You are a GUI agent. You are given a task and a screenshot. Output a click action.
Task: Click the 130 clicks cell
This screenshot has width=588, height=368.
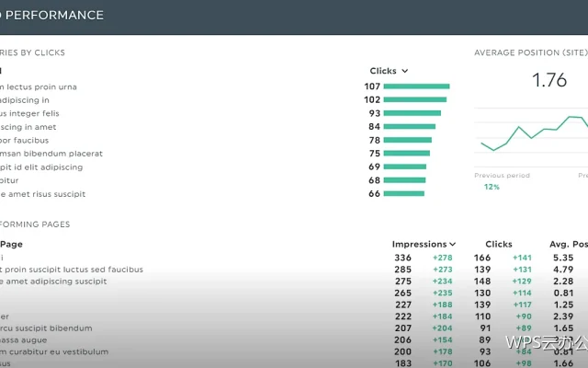pos(482,293)
